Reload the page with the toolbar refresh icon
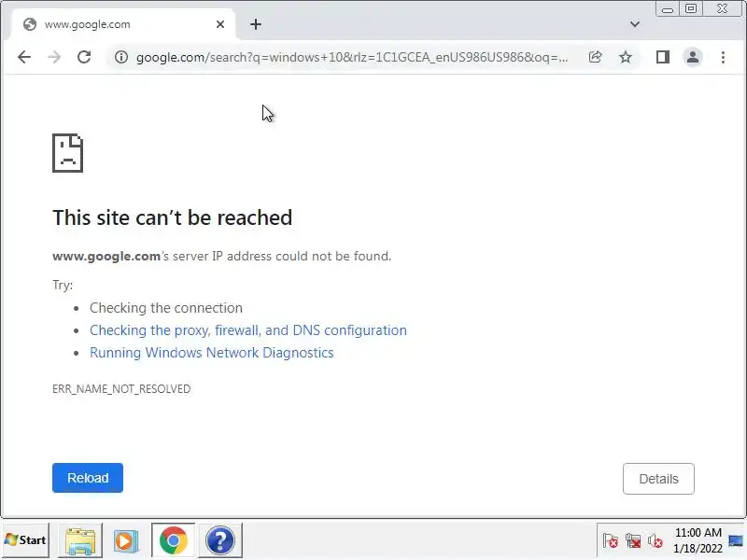Viewport: 747px width, 560px height. click(x=84, y=57)
